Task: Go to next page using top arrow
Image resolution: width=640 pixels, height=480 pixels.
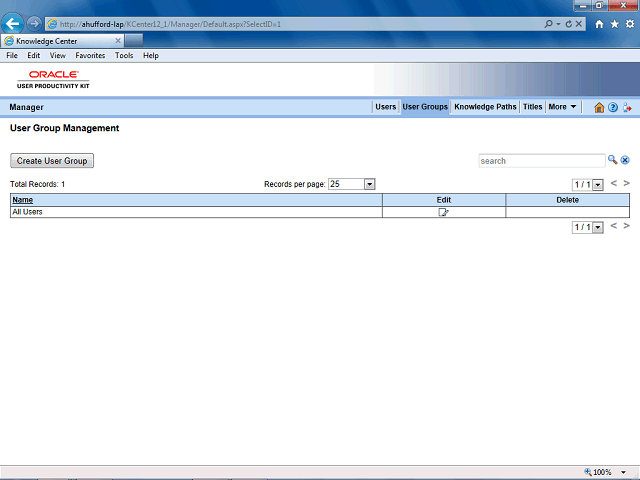Action: tap(627, 183)
